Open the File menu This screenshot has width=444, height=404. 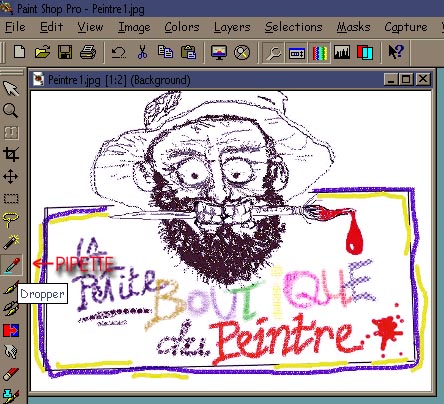(x=15, y=27)
